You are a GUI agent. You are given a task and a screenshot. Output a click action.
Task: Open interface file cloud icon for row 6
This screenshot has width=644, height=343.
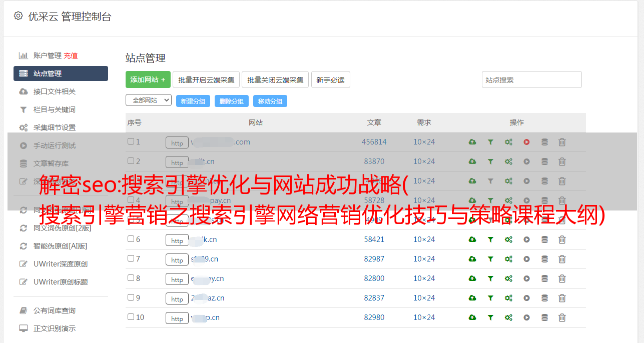click(x=472, y=239)
